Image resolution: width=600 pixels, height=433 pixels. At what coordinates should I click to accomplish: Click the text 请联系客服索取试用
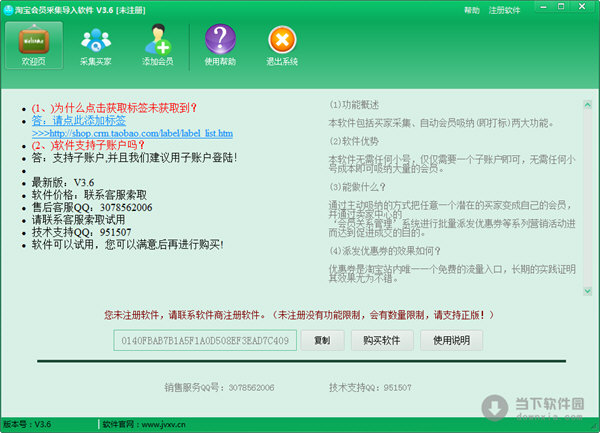[x=78, y=220]
